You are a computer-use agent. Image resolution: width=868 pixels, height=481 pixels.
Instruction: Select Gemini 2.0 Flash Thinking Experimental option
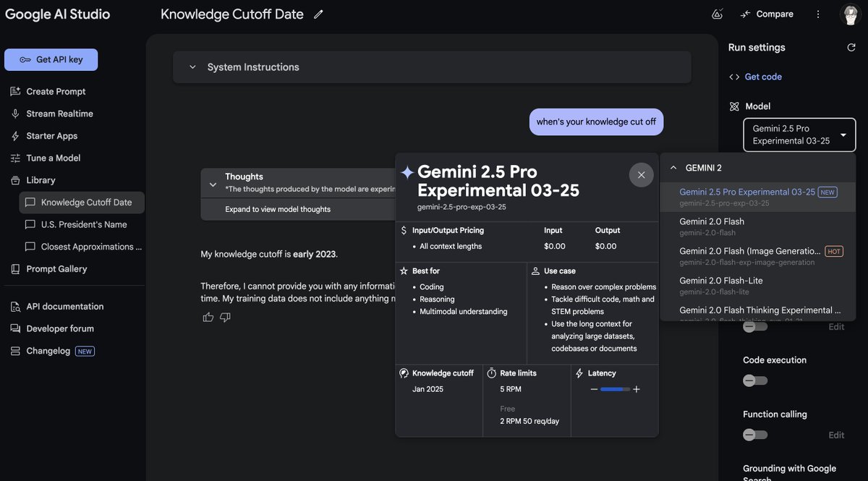(757, 311)
